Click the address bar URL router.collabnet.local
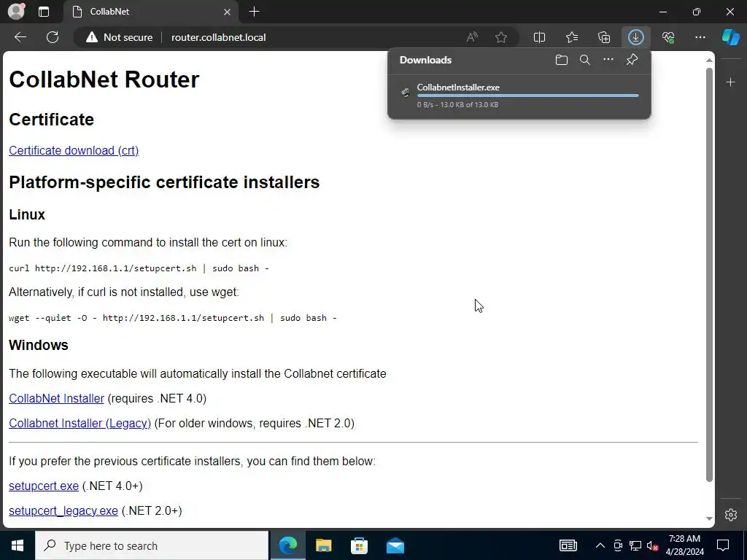This screenshot has height=560, width=747. [219, 37]
